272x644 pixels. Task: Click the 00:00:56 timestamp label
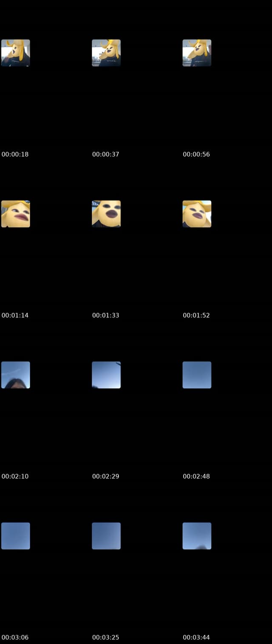[x=196, y=154]
